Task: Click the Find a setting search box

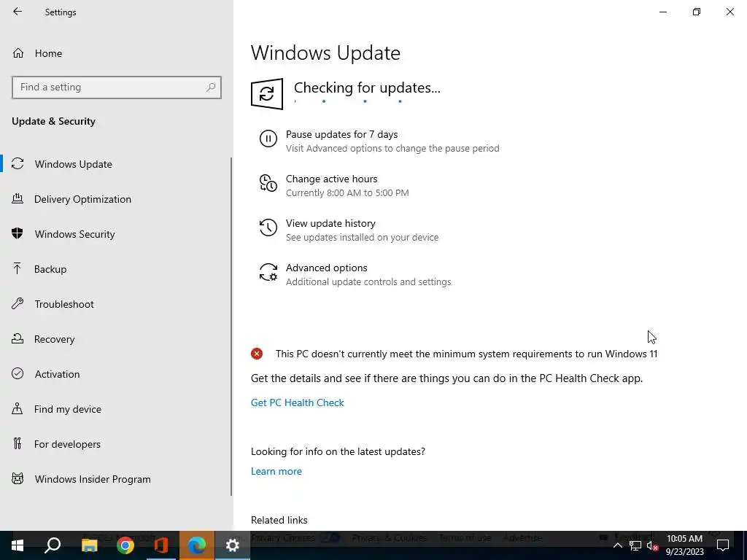Action: click(116, 87)
